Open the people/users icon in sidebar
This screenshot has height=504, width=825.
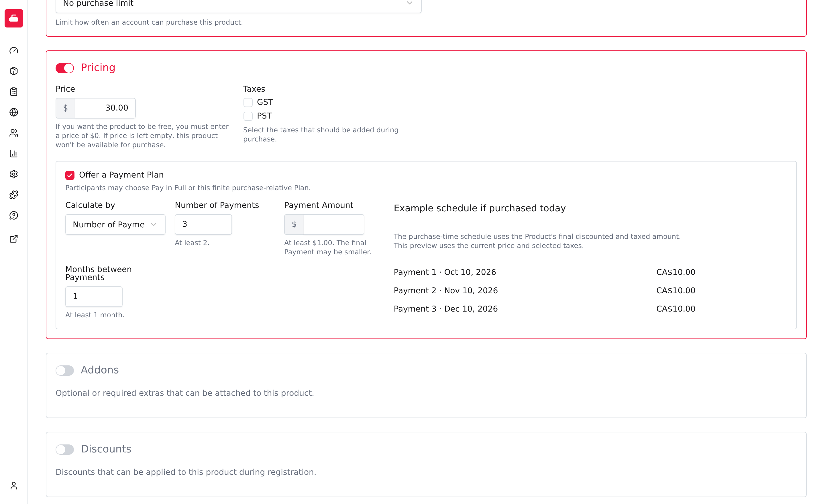tap(14, 133)
